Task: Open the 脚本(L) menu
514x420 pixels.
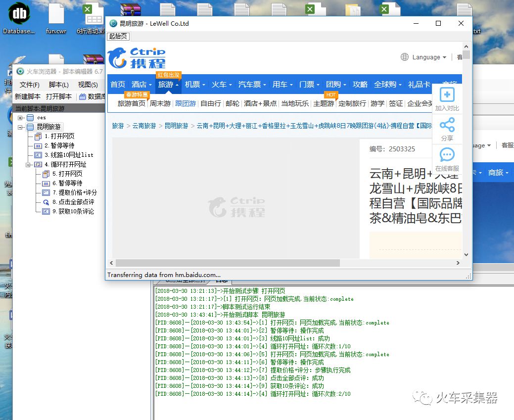Action: [59, 85]
